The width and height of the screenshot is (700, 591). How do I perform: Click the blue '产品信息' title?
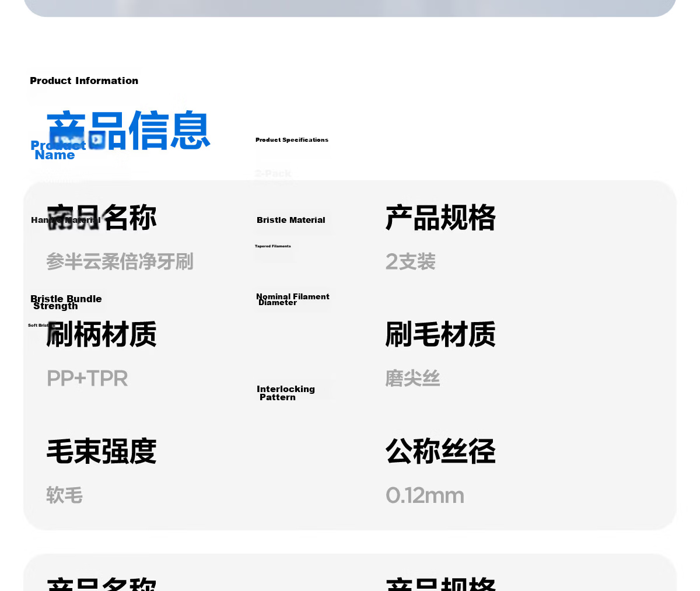(128, 130)
